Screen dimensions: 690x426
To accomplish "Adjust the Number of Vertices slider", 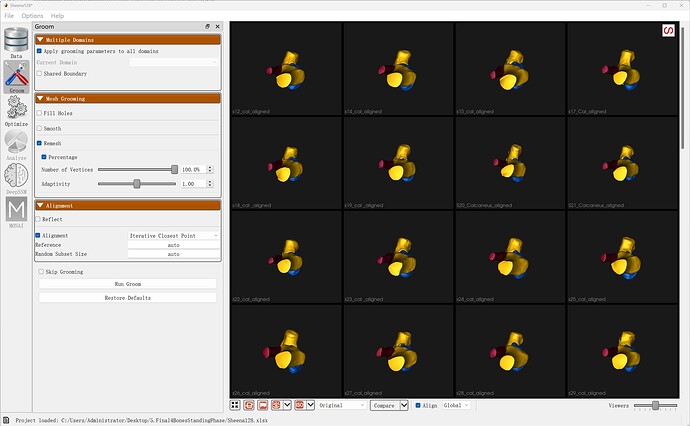I will (x=174, y=169).
